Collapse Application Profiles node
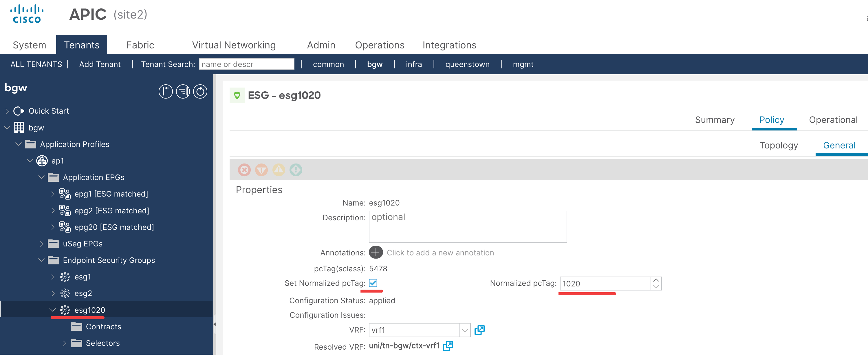This screenshot has height=356, width=868. (x=19, y=144)
